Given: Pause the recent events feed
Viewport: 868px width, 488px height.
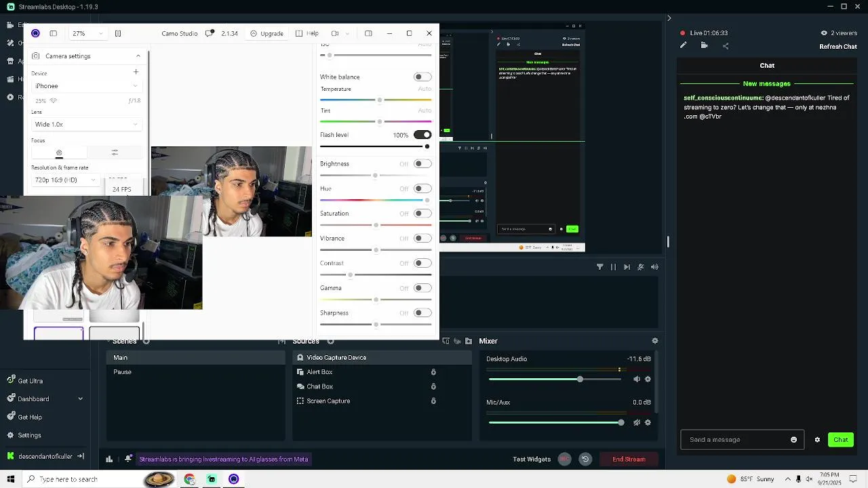Looking at the screenshot, I should pos(613,267).
